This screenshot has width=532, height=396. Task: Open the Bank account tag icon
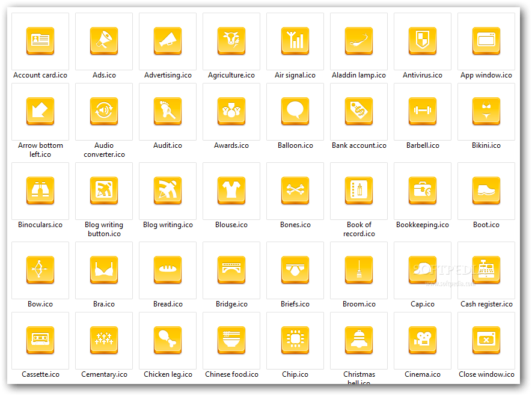(x=358, y=111)
